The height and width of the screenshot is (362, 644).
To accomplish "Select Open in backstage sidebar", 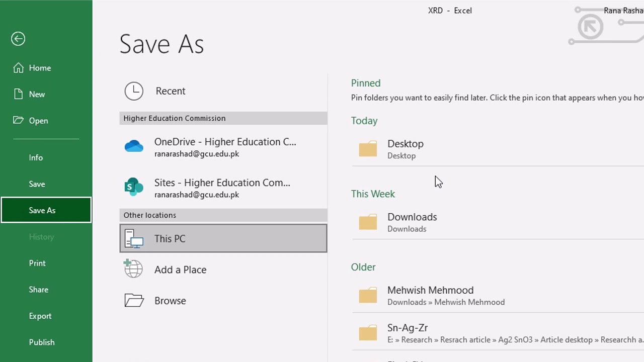I will [38, 121].
